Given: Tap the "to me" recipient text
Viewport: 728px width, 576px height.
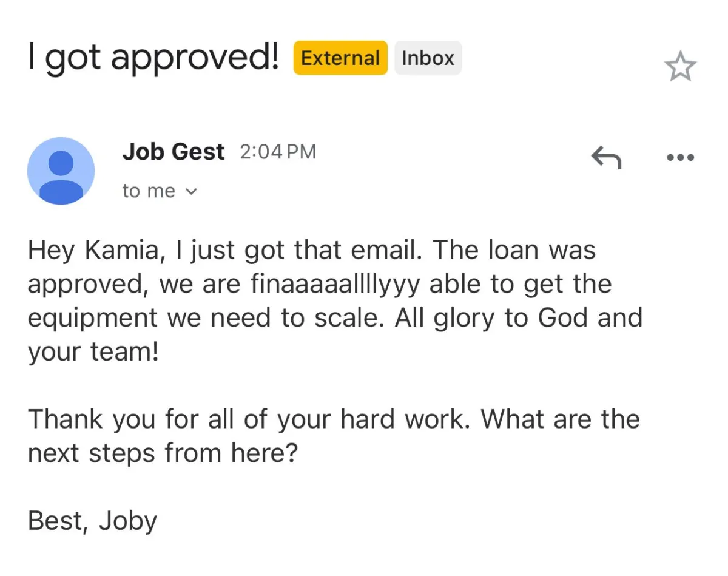Looking at the screenshot, I should pyautogui.click(x=149, y=191).
